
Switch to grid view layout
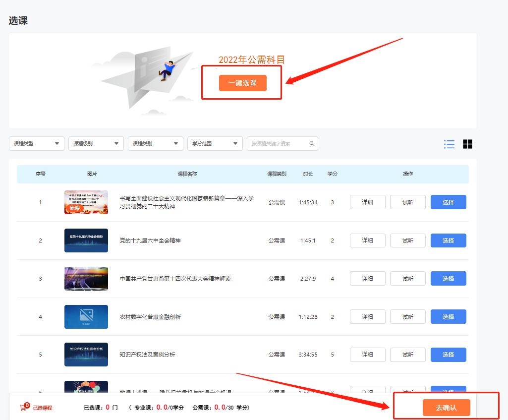point(467,144)
